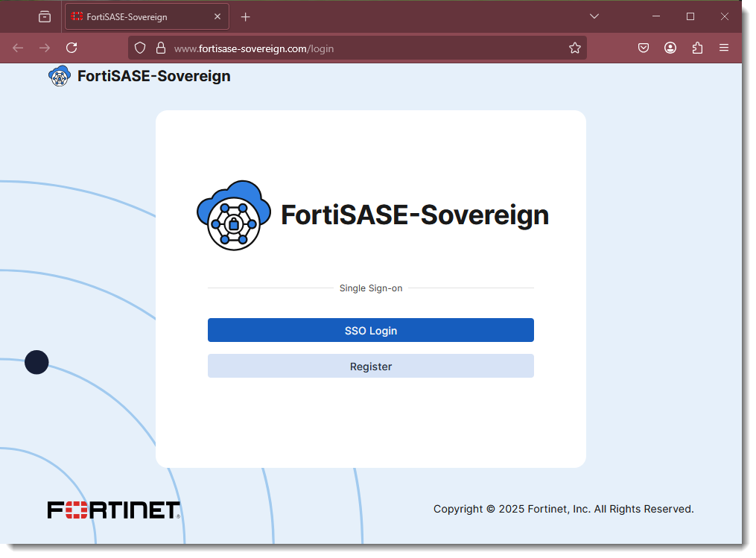The image size is (756, 558).
Task: Open a new browser tab
Action: tap(246, 16)
